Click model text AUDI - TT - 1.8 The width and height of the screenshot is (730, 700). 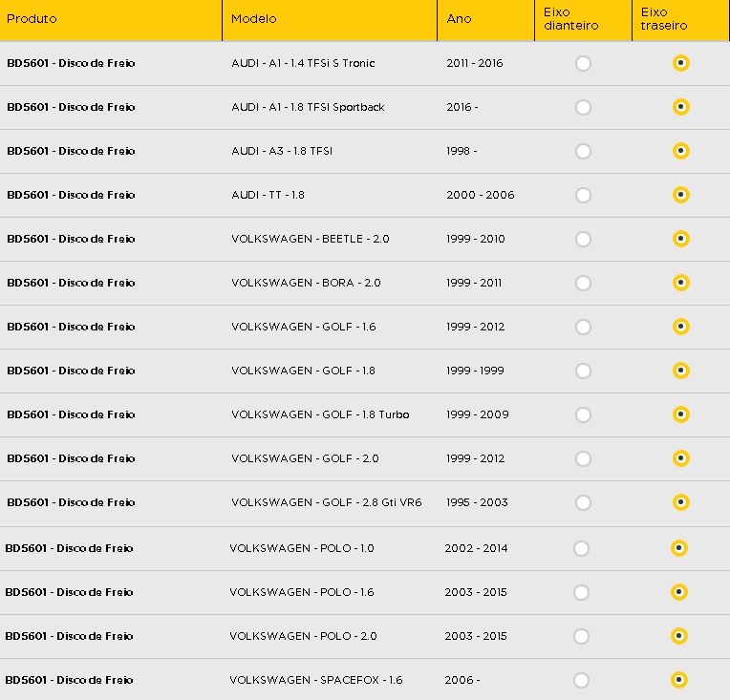pos(268,195)
